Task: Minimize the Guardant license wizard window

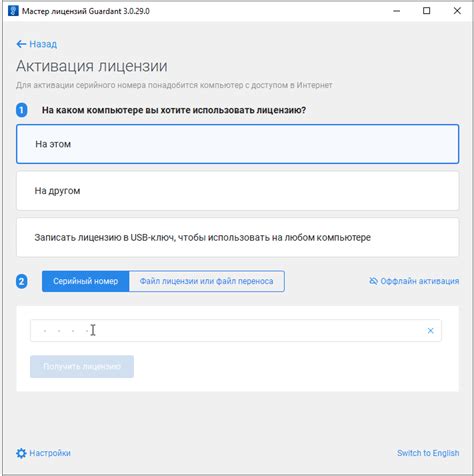Action: click(396, 11)
